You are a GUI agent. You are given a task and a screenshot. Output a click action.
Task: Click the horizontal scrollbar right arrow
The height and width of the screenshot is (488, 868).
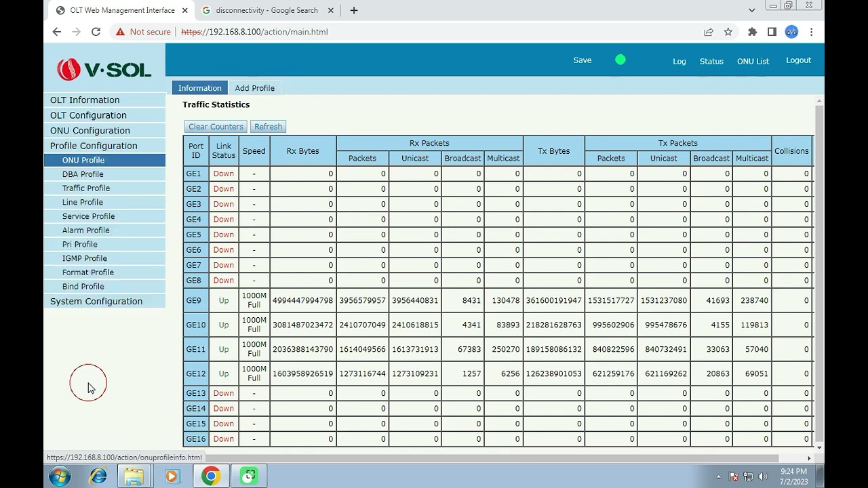tap(808, 458)
